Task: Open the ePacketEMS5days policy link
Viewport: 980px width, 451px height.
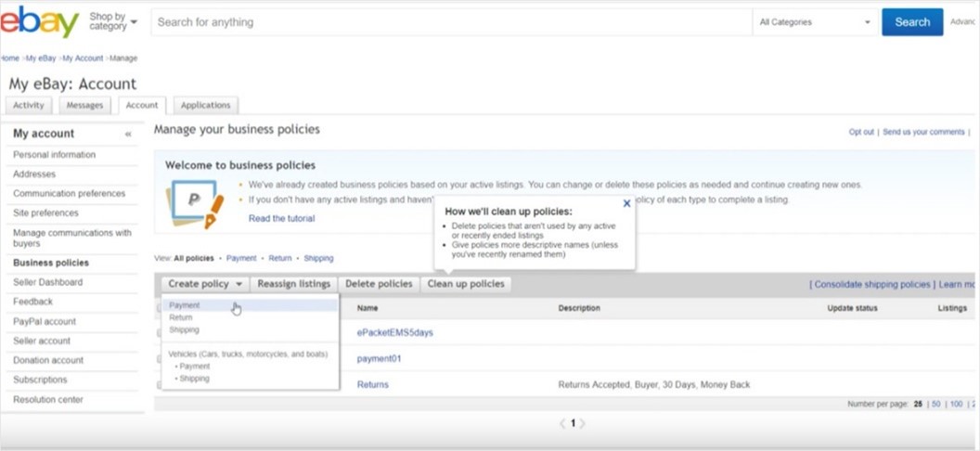Action: 395,332
